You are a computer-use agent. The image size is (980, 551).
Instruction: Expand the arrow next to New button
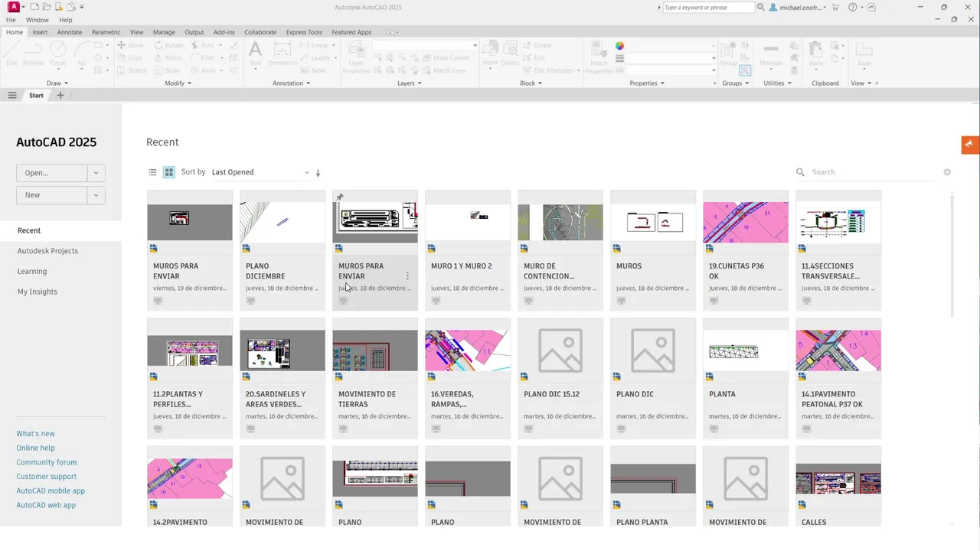[x=96, y=195]
